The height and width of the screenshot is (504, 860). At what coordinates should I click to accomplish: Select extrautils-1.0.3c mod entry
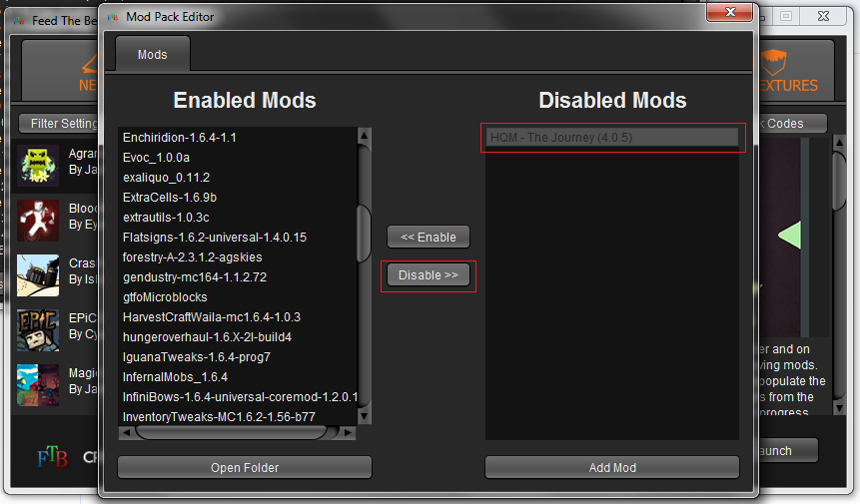click(238, 218)
